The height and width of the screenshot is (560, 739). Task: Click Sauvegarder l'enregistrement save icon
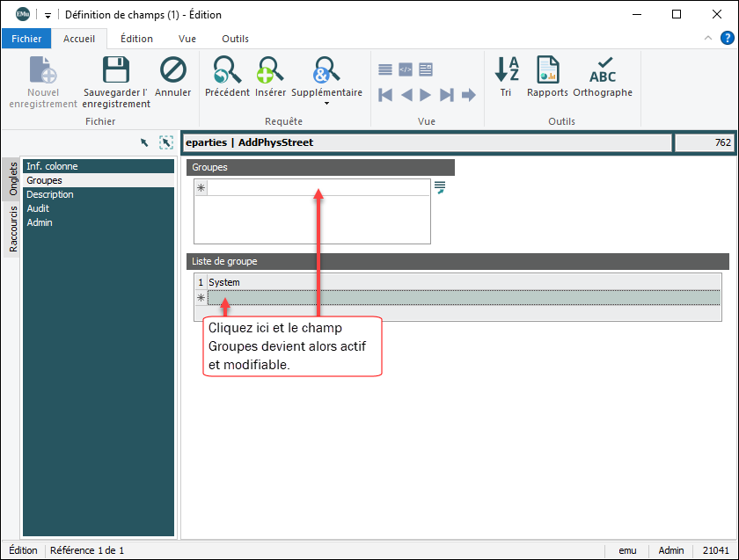pyautogui.click(x=116, y=72)
